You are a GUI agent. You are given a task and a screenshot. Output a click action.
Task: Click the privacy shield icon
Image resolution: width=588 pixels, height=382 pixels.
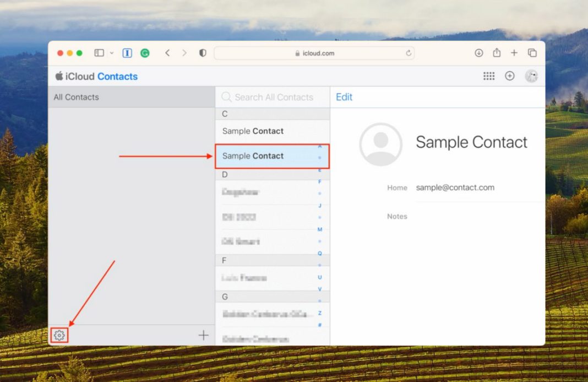[x=203, y=53]
